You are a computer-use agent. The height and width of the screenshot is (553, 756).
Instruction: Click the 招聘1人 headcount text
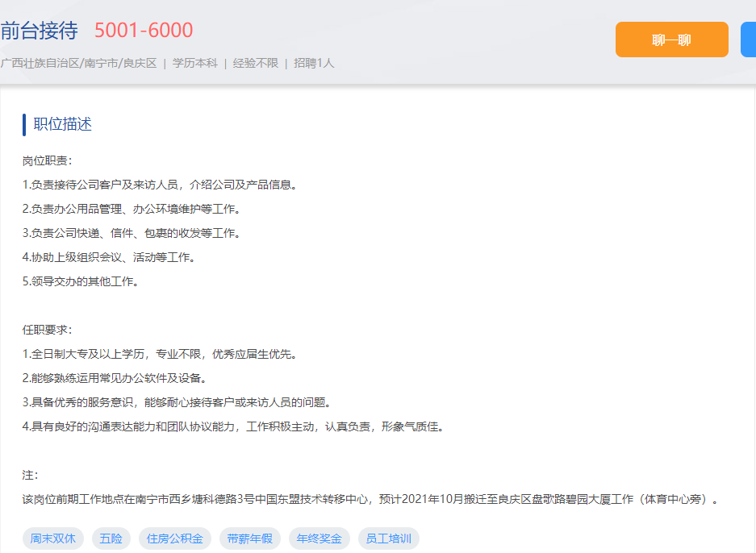(x=314, y=63)
